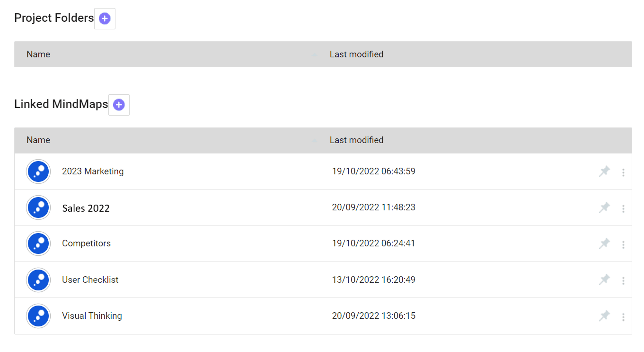Click the Visual Thinking mindmap icon

[x=38, y=316]
